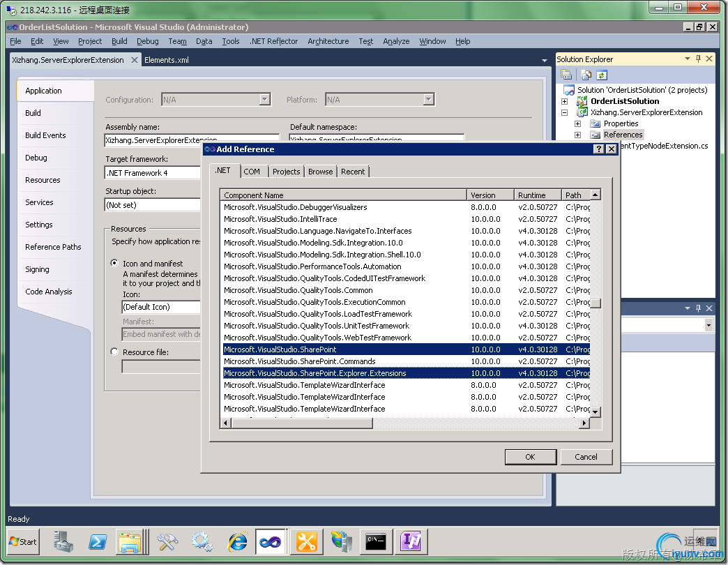Image resolution: width=728 pixels, height=565 pixels.
Task: Open the Build Events properties page
Action: point(45,135)
